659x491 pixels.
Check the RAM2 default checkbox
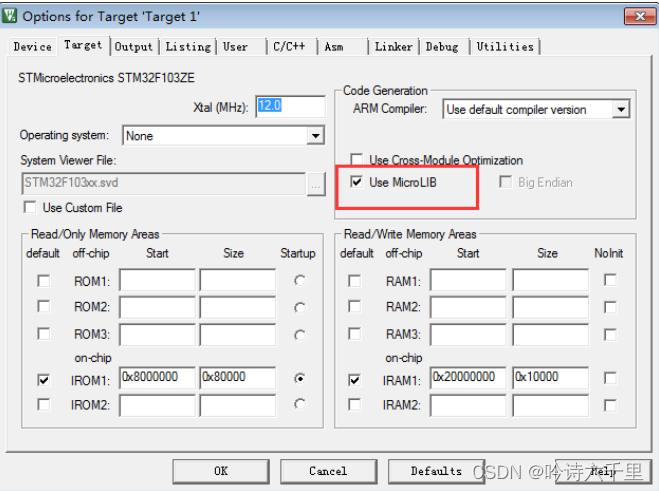click(x=355, y=306)
